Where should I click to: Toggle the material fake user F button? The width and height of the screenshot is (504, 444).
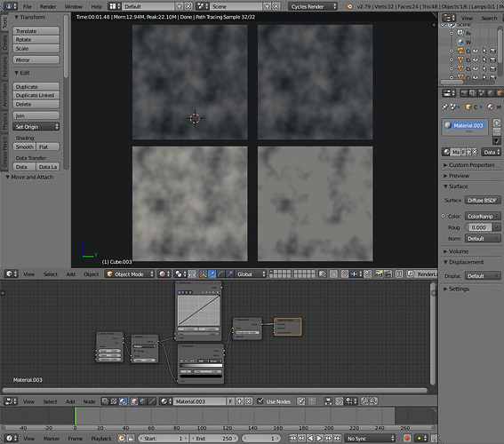[230, 401]
